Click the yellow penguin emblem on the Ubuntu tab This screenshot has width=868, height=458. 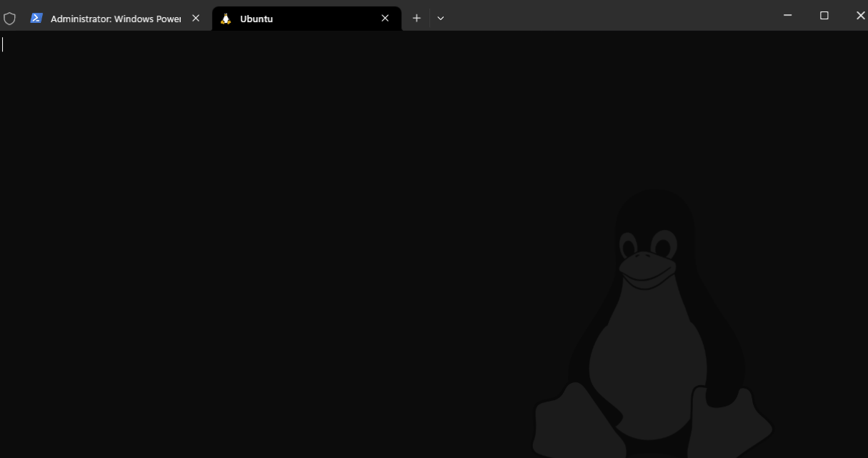point(224,19)
